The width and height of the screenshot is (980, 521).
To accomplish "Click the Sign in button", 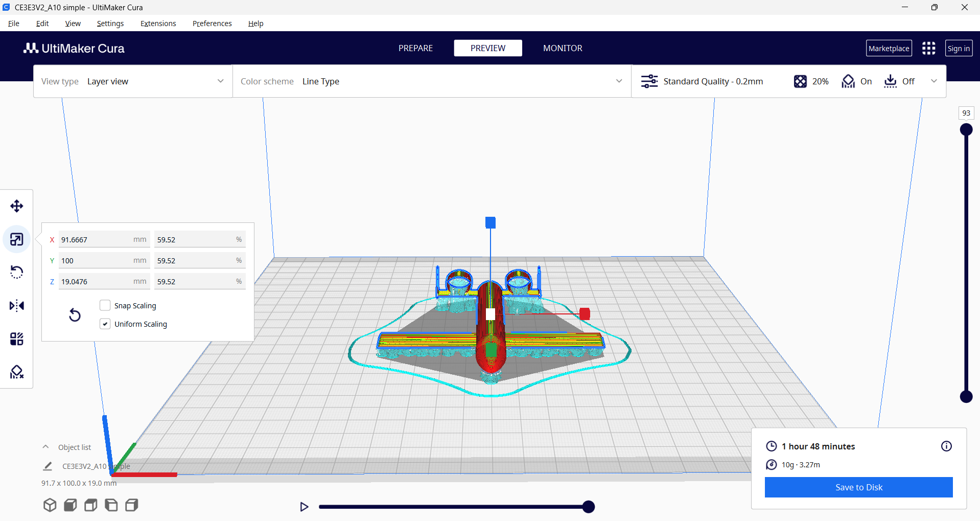I will click(959, 48).
